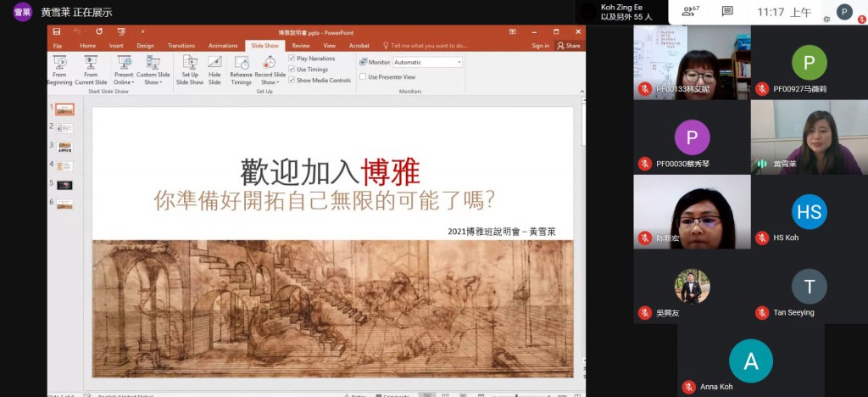Image resolution: width=868 pixels, height=397 pixels.
Task: Click the presenter's purple avatar badge top-left
Action: tap(23, 12)
